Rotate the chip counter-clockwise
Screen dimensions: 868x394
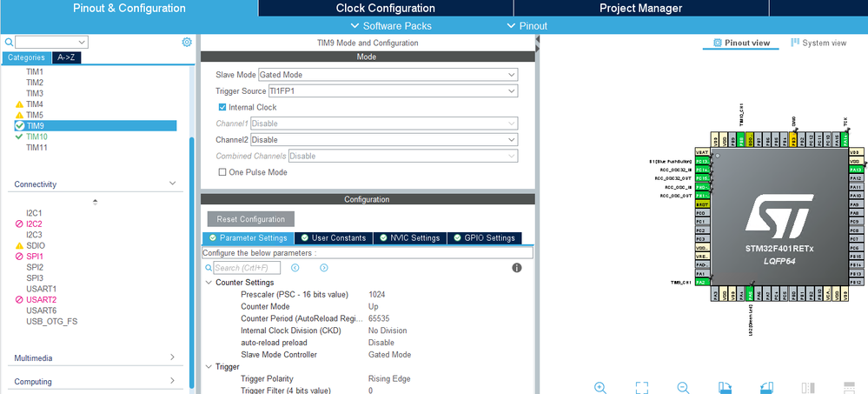point(766,387)
